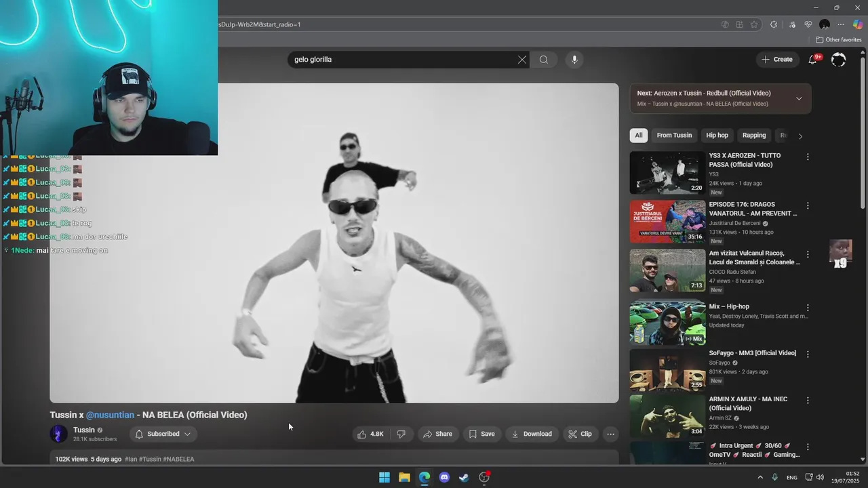Image resolution: width=868 pixels, height=488 pixels.
Task: Play YS3 X AEROZEN - TUTTO PASSA thumbnail
Action: click(667, 173)
